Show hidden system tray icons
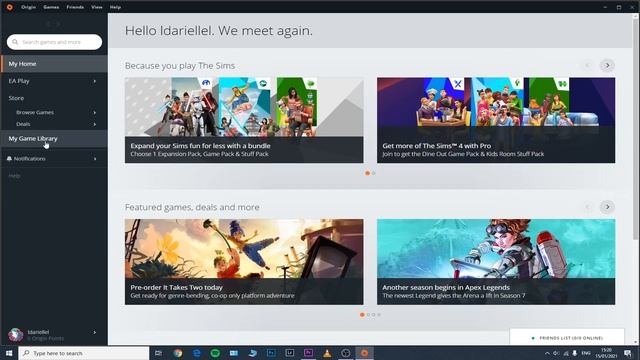This screenshot has height=360, width=640. pyautogui.click(x=547, y=353)
